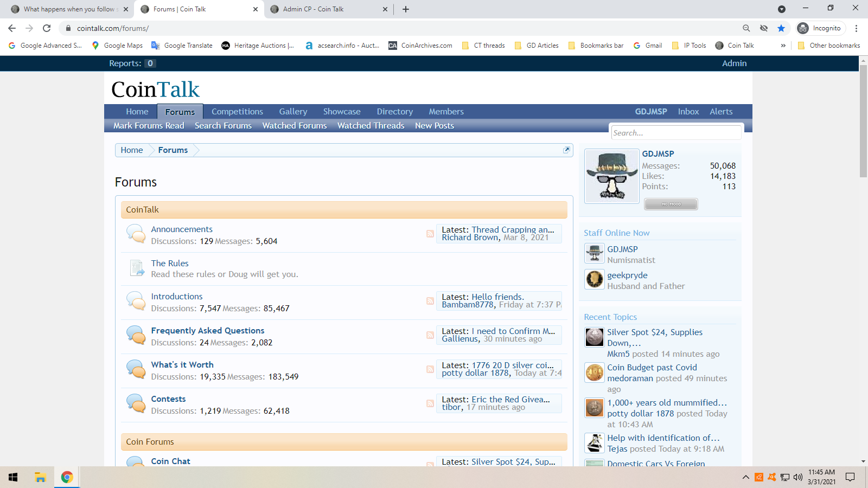Viewport: 868px width, 488px height.
Task: Click the Coin Chat forum link
Action: (170, 461)
